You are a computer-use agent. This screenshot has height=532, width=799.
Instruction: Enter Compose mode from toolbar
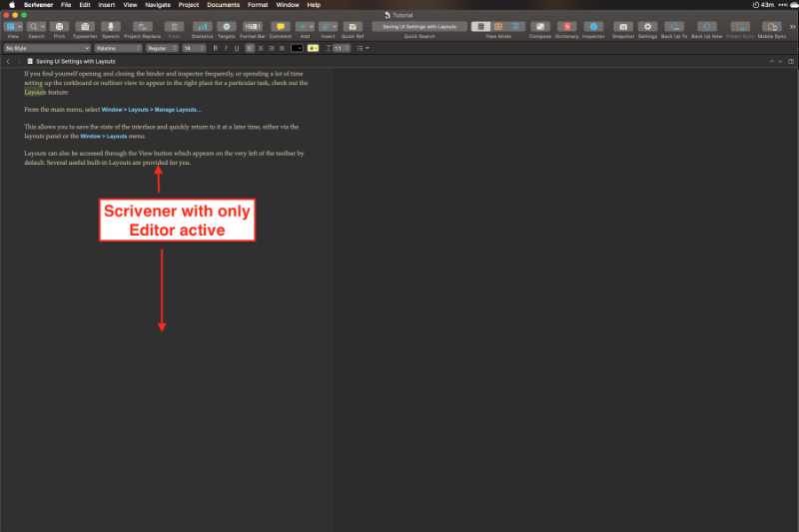point(540,27)
